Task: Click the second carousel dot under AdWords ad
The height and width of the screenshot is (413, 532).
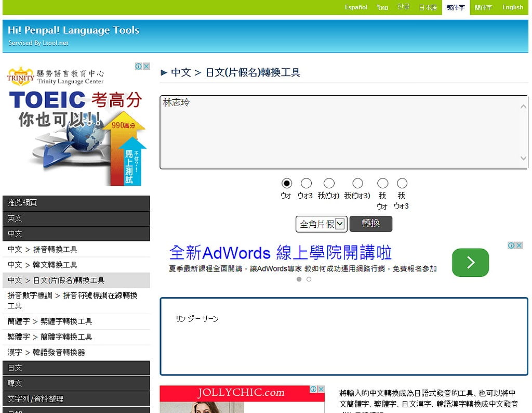Action: [309, 279]
